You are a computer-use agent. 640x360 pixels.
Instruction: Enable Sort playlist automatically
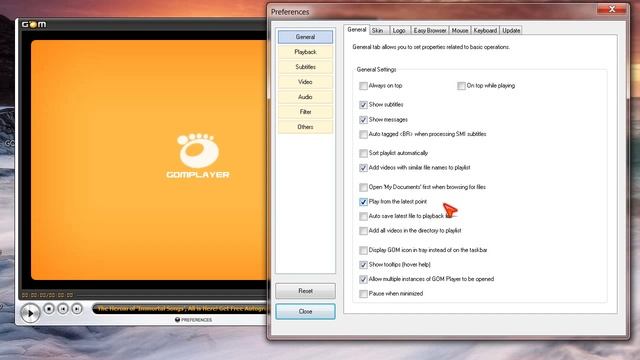[363, 153]
